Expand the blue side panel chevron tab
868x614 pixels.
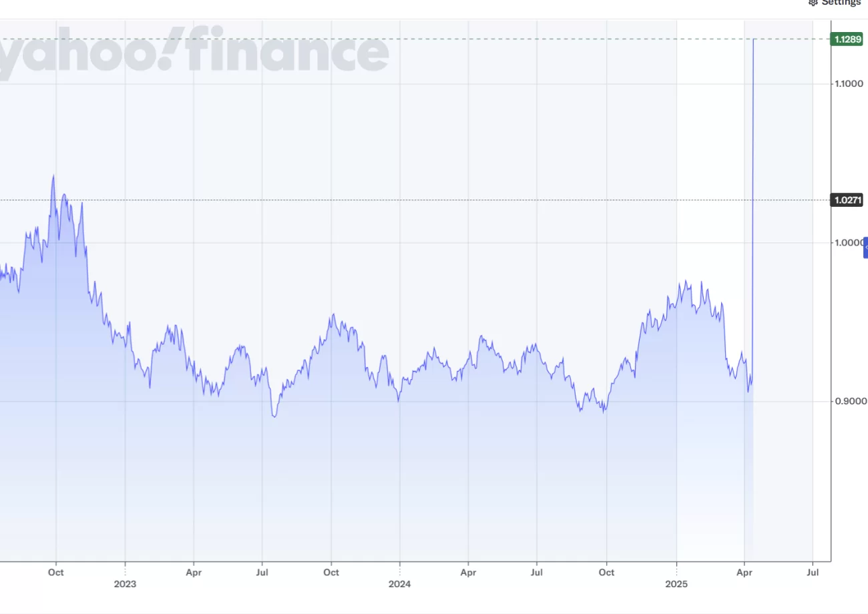coord(865,247)
